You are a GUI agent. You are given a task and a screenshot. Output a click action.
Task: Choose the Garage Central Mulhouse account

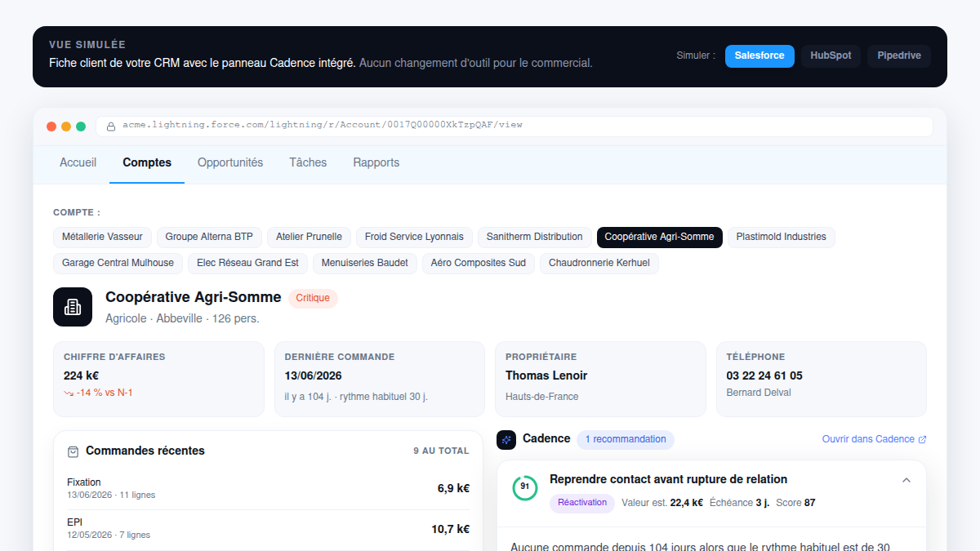point(118,263)
